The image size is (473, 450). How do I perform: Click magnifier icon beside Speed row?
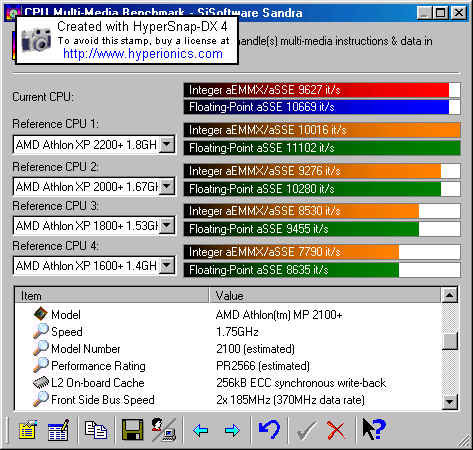point(41,331)
